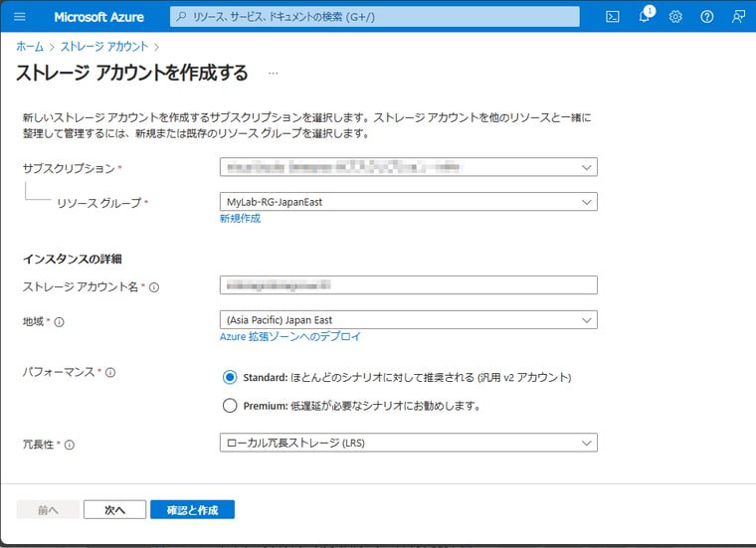Open the リソース グループ dropdown
This screenshot has width=756, height=548.
(x=409, y=202)
